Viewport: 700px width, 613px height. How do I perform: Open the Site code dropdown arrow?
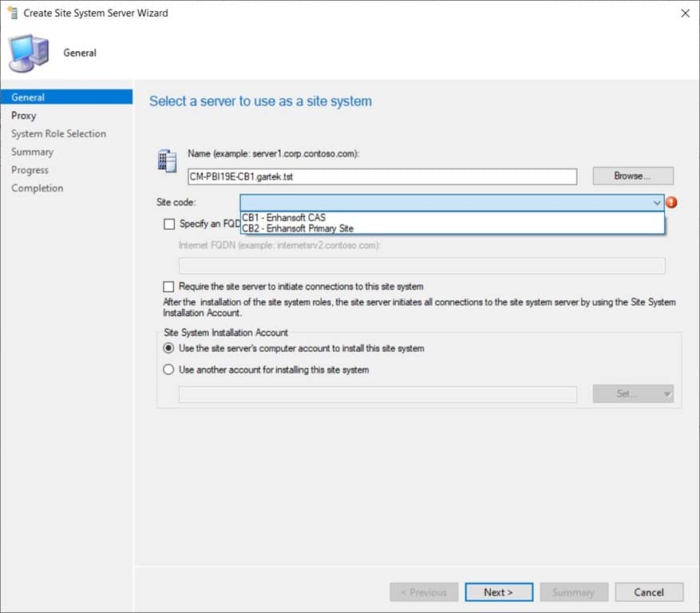[656, 203]
